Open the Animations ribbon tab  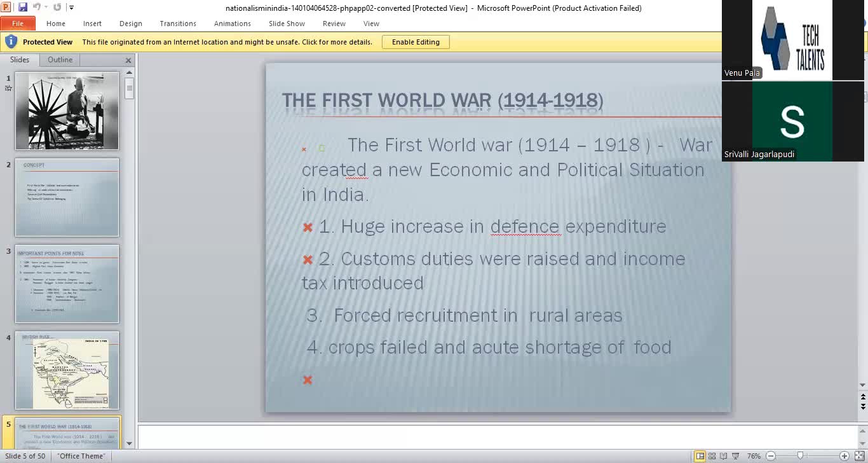[x=233, y=24]
